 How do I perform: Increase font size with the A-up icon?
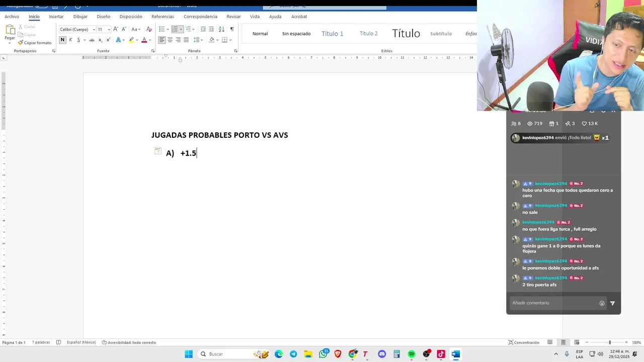(x=116, y=29)
